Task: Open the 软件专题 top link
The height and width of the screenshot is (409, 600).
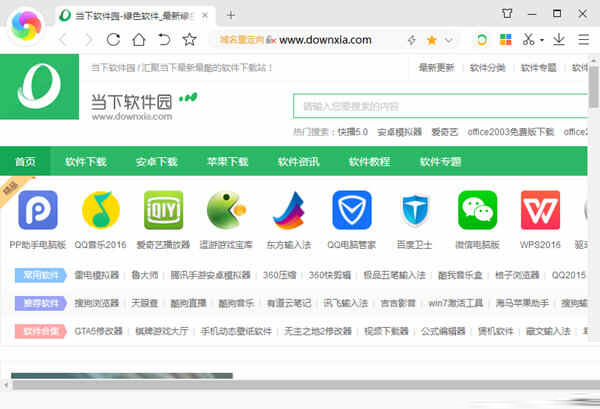Action: click(538, 68)
